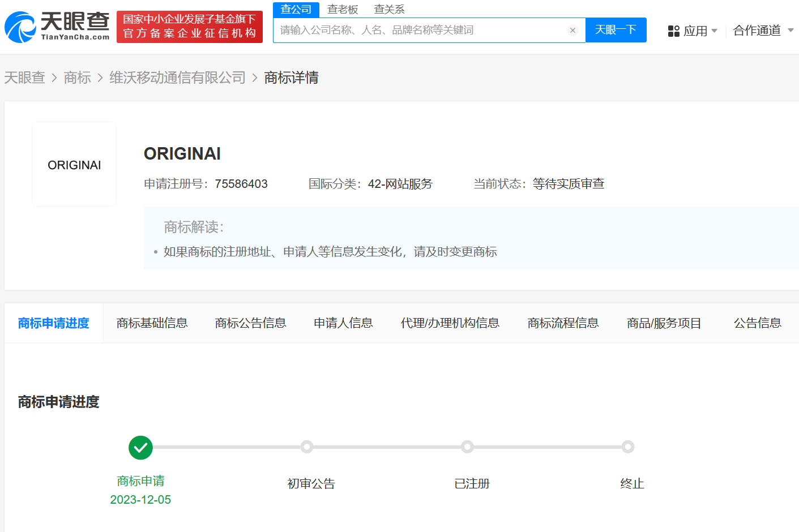Open the 申请人信息 tab
The height and width of the screenshot is (532, 799).
point(344,323)
